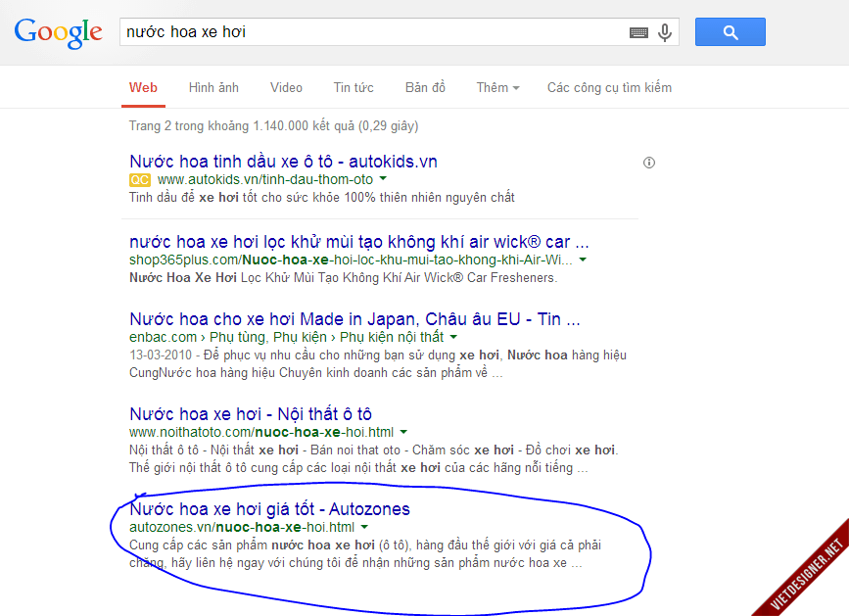Image resolution: width=849 pixels, height=616 pixels.
Task: Click the 'Nước Hoa Xe Hơi Lọc Khử Mùi' snippet
Action: [x=344, y=278]
